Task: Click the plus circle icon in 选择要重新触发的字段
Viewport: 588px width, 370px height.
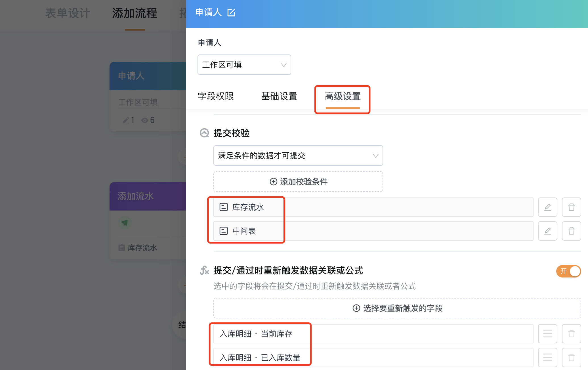Action: click(356, 308)
